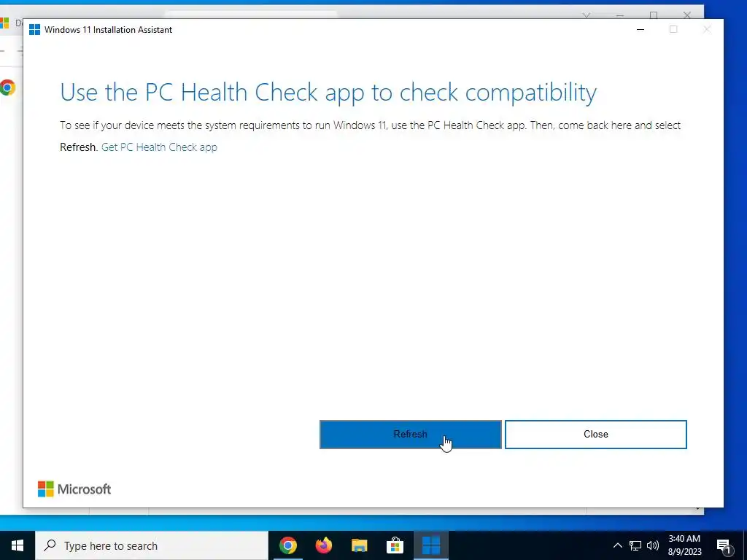Launch Firefox from the taskbar

click(324, 545)
